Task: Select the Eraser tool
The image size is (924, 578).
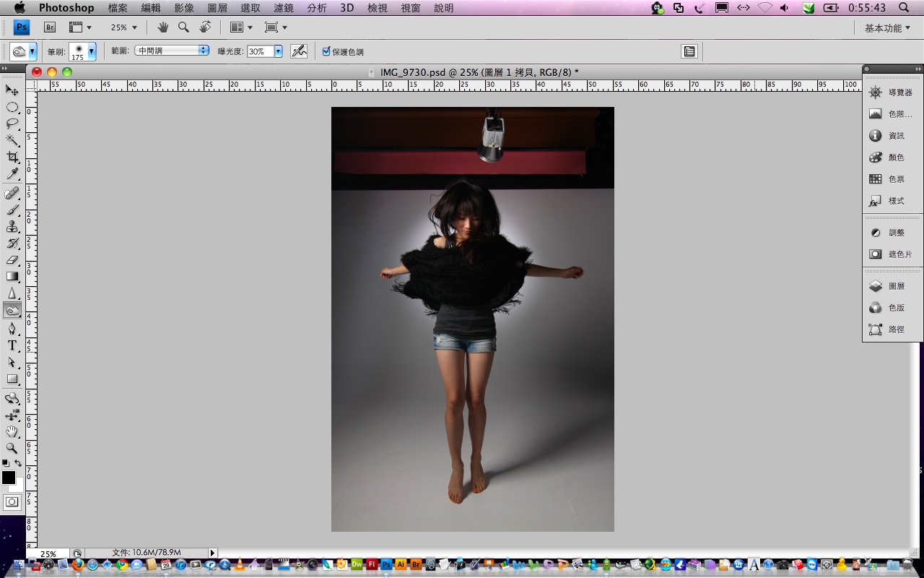Action: [x=12, y=259]
